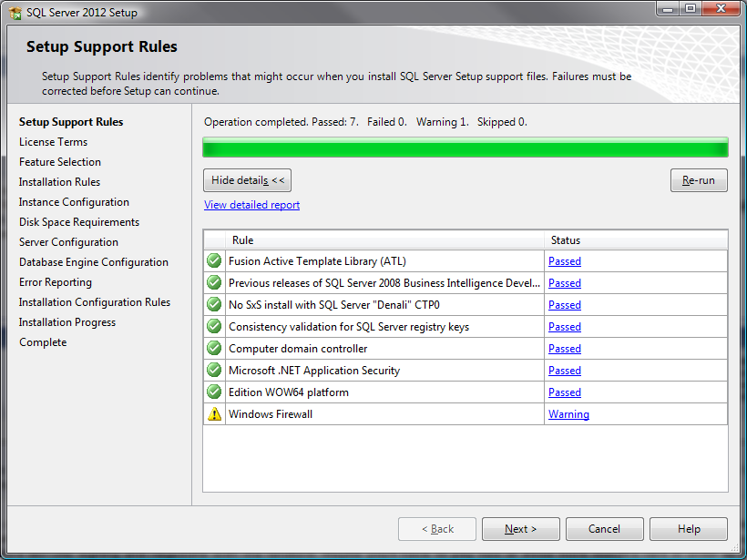
Task: Select Server Configuration step in sidebar
Action: [68, 242]
